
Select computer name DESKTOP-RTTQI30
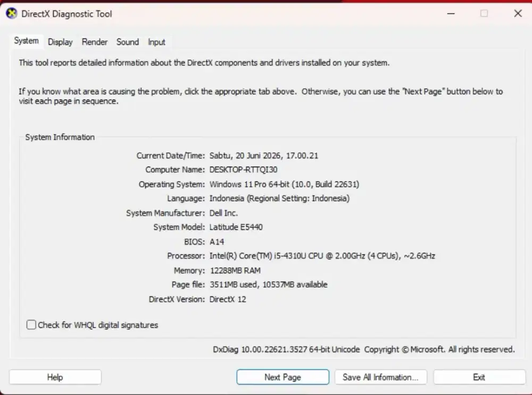[243, 169]
